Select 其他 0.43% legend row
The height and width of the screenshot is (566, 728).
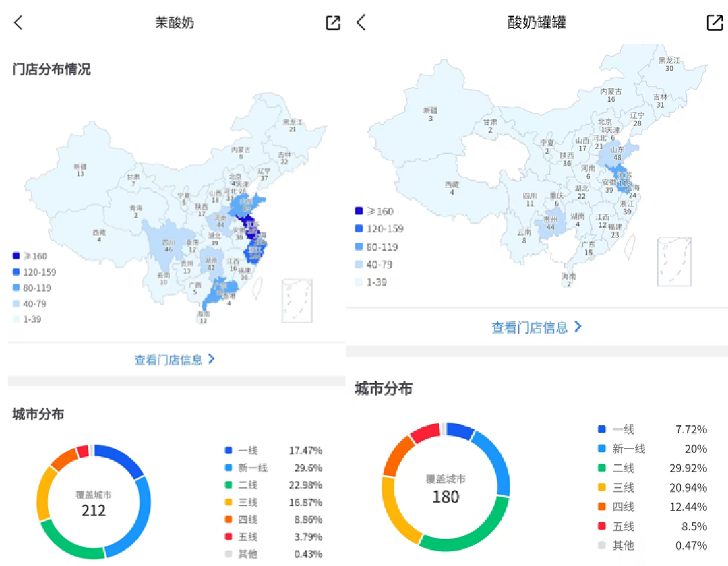click(x=274, y=554)
